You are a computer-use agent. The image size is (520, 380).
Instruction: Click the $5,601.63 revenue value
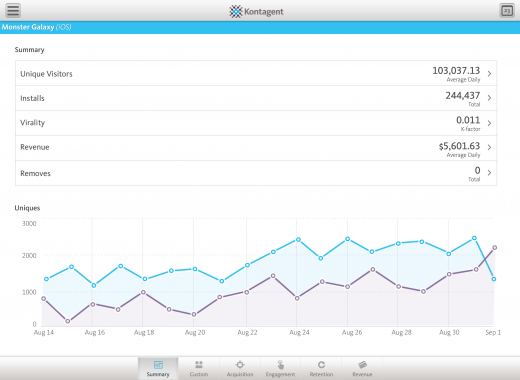click(459, 146)
